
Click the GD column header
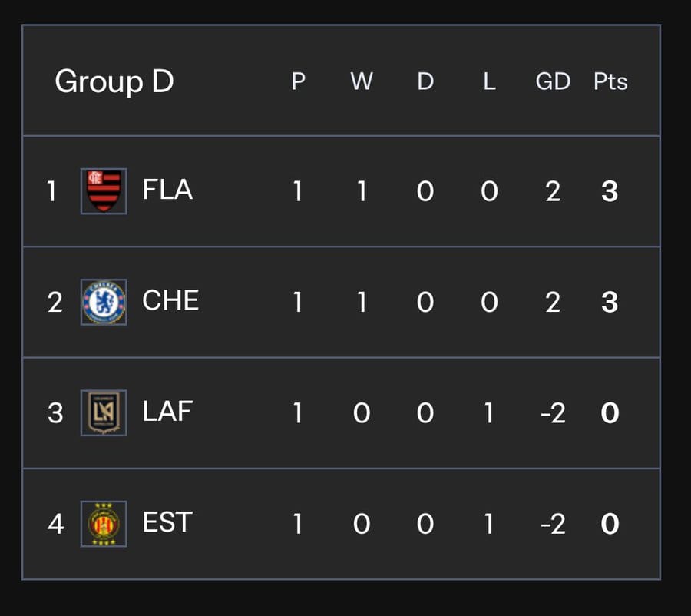coord(553,81)
